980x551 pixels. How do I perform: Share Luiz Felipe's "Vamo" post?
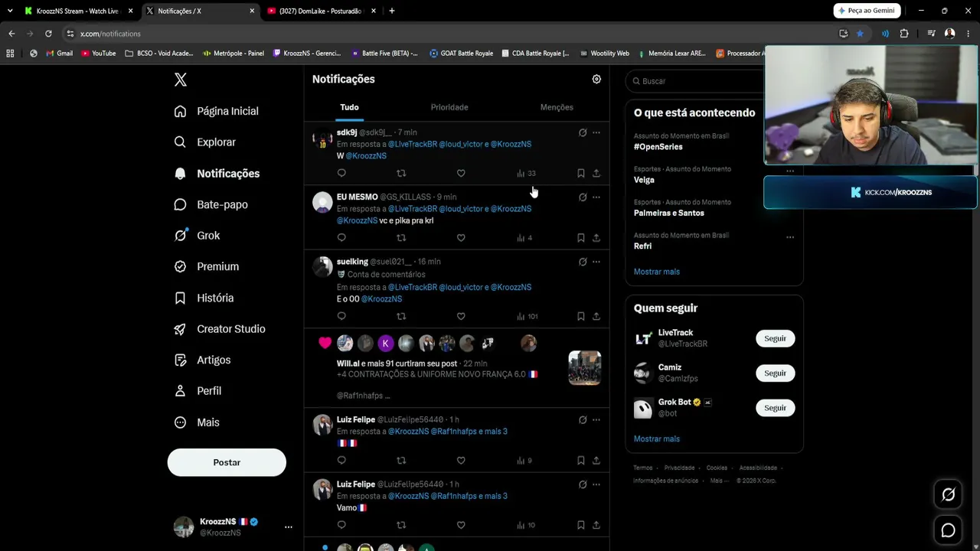pyautogui.click(x=596, y=525)
